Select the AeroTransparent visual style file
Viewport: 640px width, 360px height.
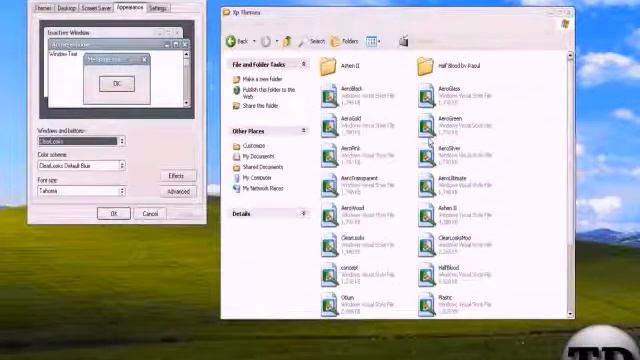[358, 185]
